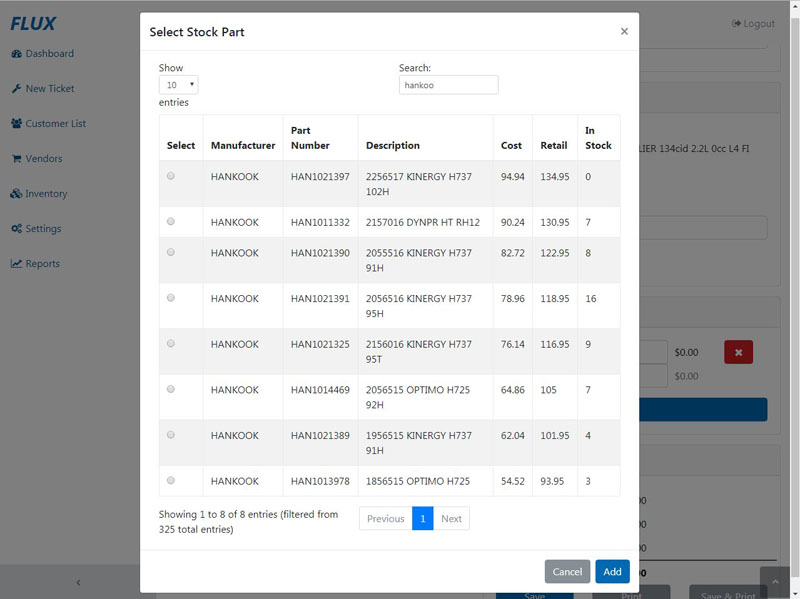Image resolution: width=800 pixels, height=599 pixels.
Task: Click the red delete X button
Action: (738, 352)
